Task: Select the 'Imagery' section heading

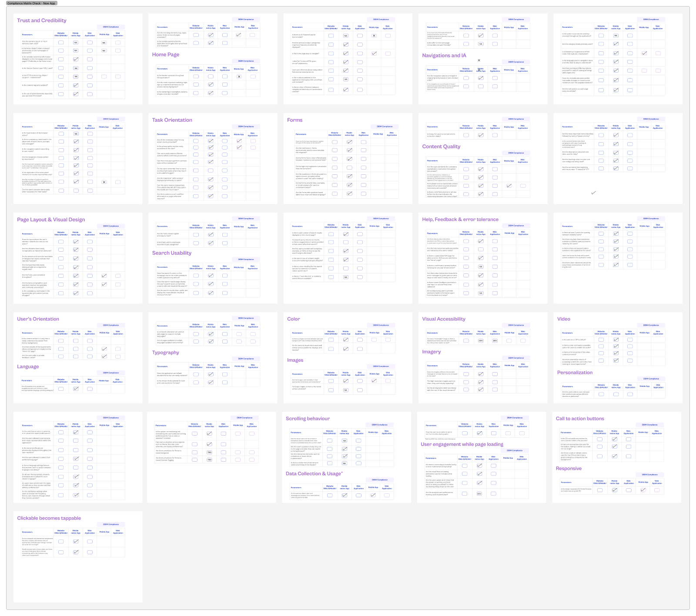Action: (432, 352)
